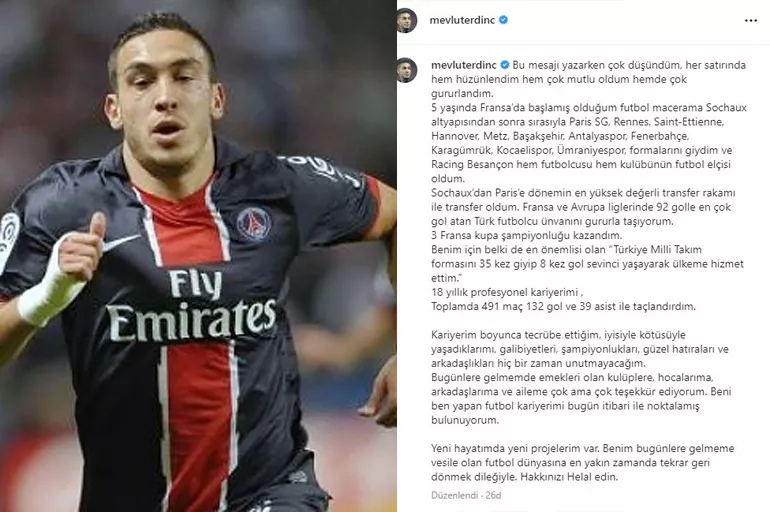Screen dimensions: 770x512
Task: Click the opening line 'Bu mesajı yazarken'
Action: tap(551, 65)
